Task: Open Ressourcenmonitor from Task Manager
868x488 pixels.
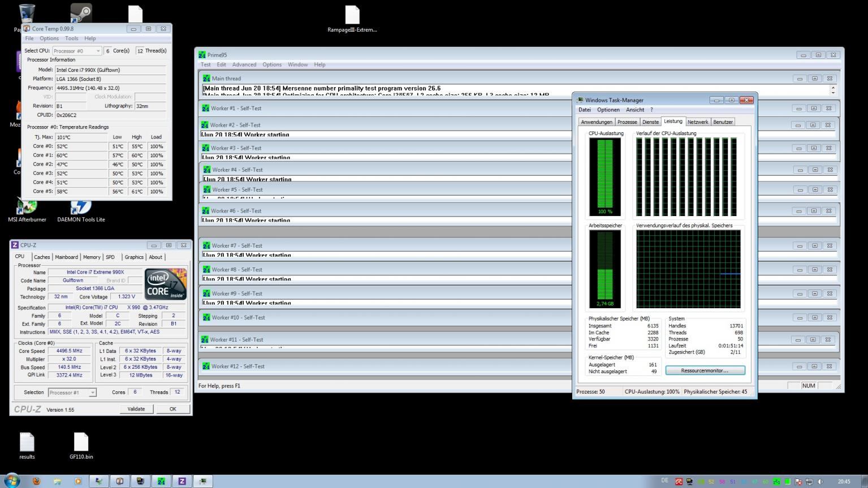Action: coord(705,370)
